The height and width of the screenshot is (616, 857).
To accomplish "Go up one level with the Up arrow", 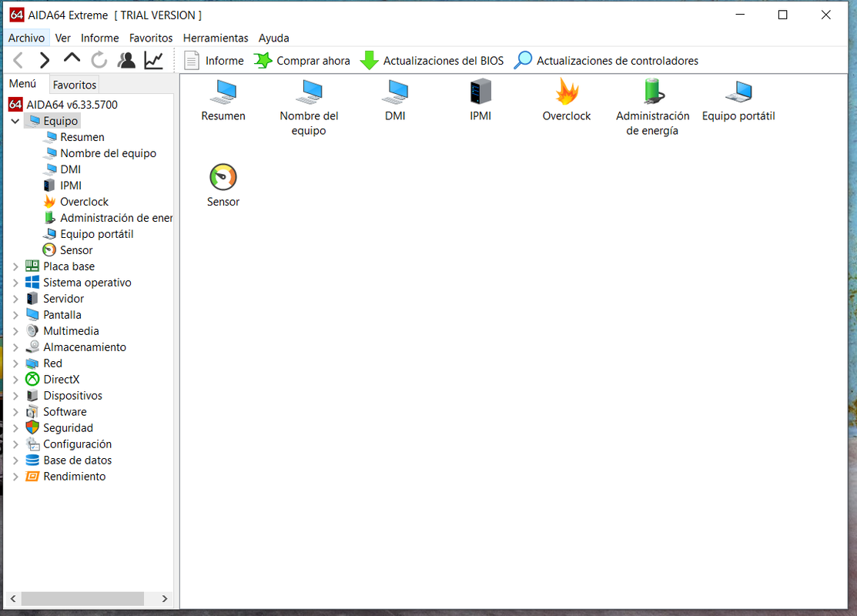I will point(72,58).
